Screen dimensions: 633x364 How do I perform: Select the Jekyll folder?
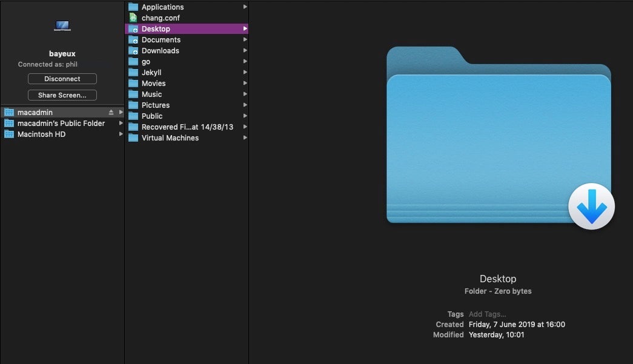tap(151, 73)
